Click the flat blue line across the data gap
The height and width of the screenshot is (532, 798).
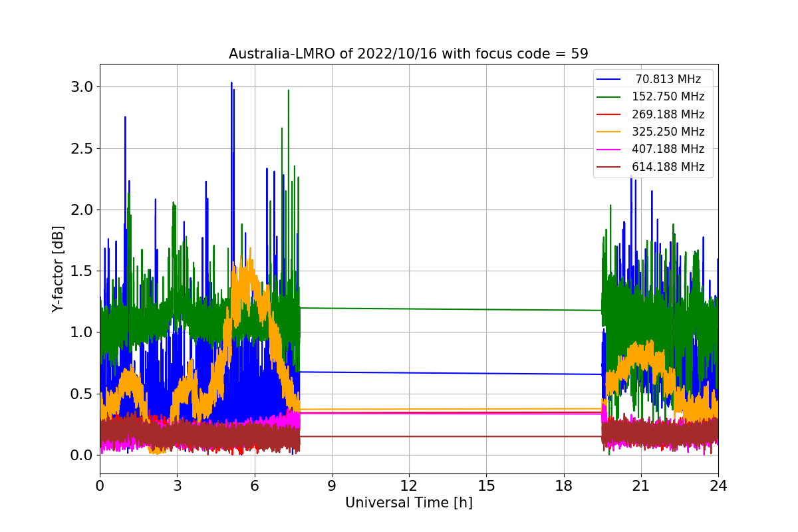[451, 373]
